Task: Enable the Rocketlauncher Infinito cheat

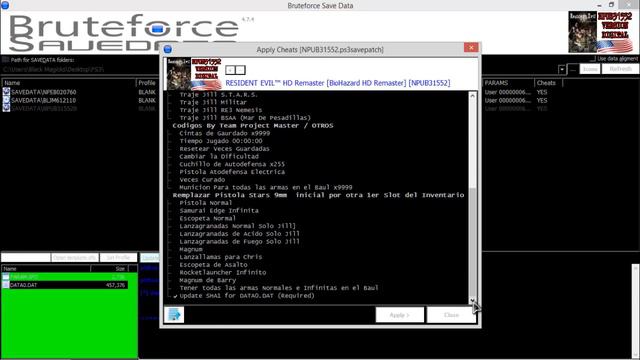Action: [x=222, y=273]
